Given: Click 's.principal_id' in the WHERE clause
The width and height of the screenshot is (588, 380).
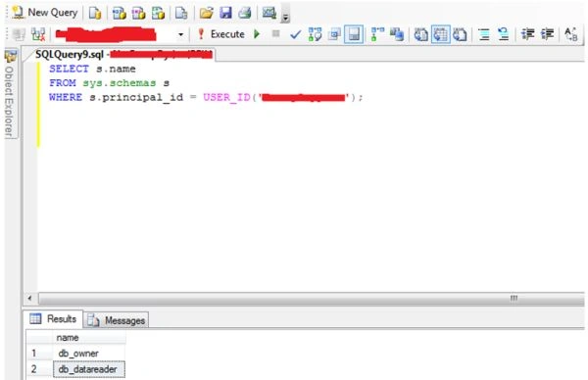Looking at the screenshot, I should [136, 97].
